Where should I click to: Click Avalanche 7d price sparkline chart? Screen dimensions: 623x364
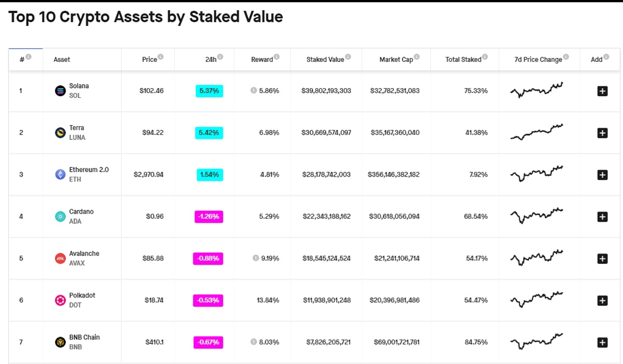tap(536, 258)
